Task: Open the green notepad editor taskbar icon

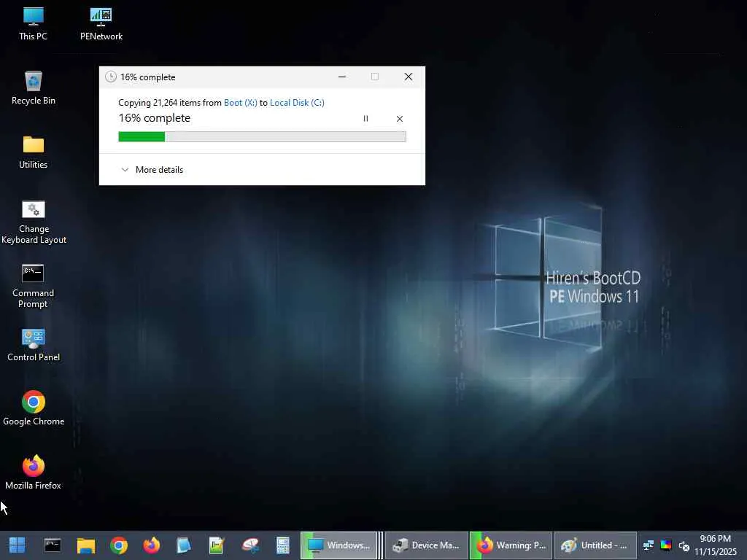Action: coord(216,545)
